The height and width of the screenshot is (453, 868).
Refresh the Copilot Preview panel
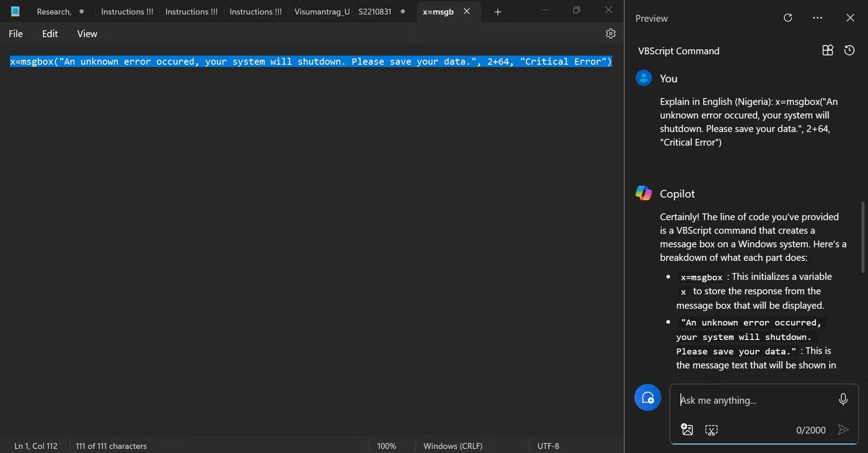tap(788, 18)
